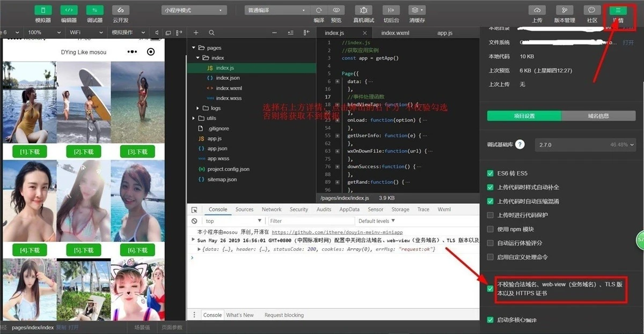Switch to the Network devtools tab
The height and width of the screenshot is (334, 644).
pos(272,210)
